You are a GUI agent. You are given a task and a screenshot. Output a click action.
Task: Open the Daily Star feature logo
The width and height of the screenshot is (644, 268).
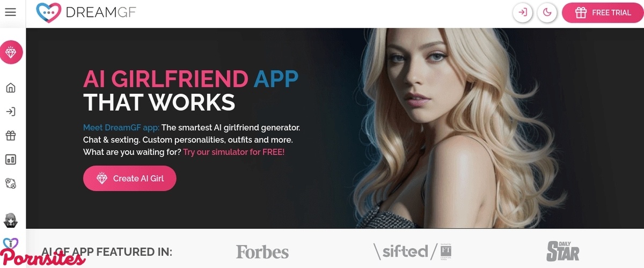pos(563,251)
